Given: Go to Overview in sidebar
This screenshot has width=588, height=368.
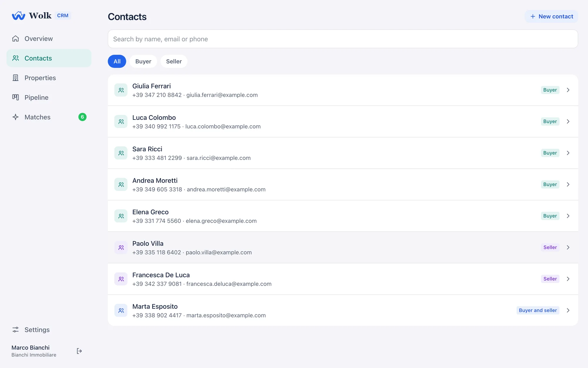Looking at the screenshot, I should click(x=49, y=39).
